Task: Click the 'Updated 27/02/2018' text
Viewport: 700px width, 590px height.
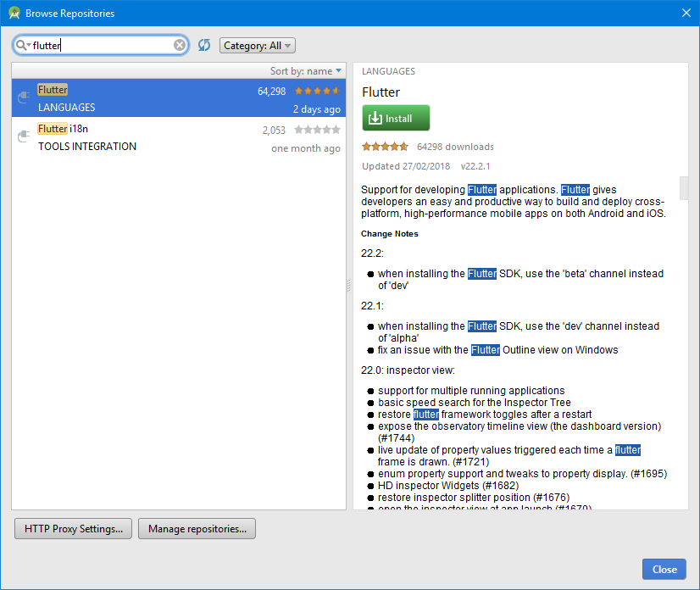Action: (406, 167)
